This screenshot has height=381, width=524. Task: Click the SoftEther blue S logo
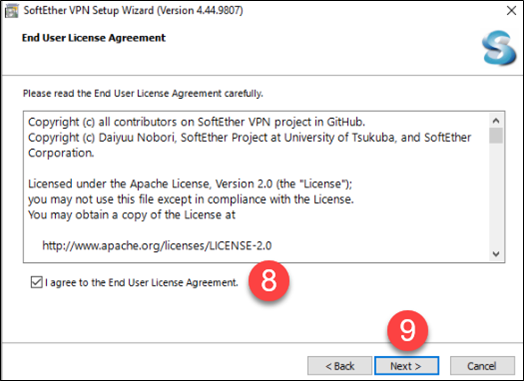499,47
